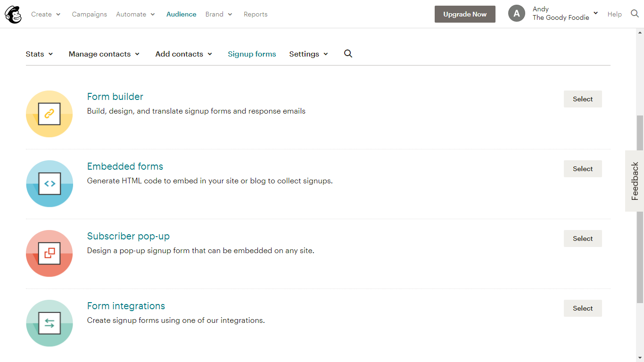Go to Campaigns in the top menu
The width and height of the screenshot is (644, 362).
(x=90, y=14)
